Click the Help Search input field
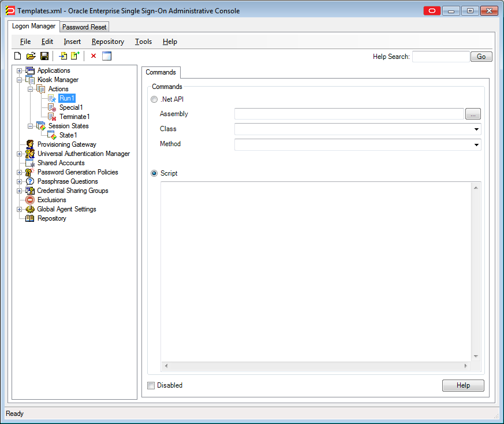 coord(440,57)
